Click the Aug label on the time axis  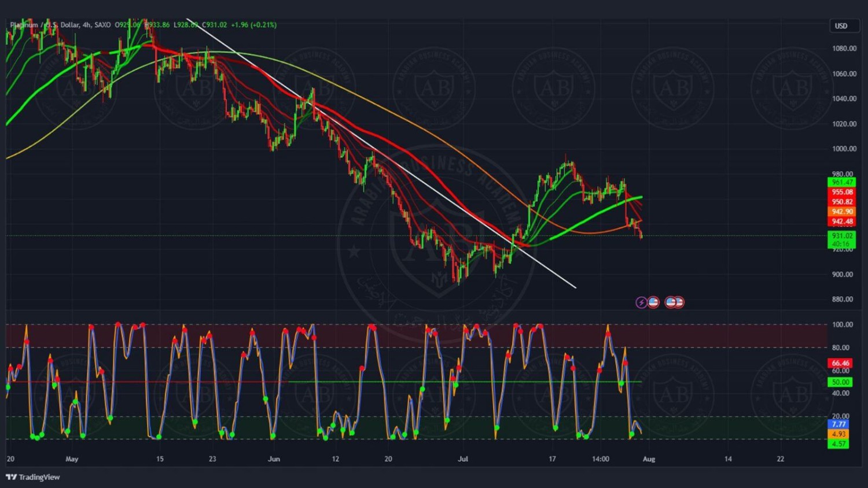[649, 459]
